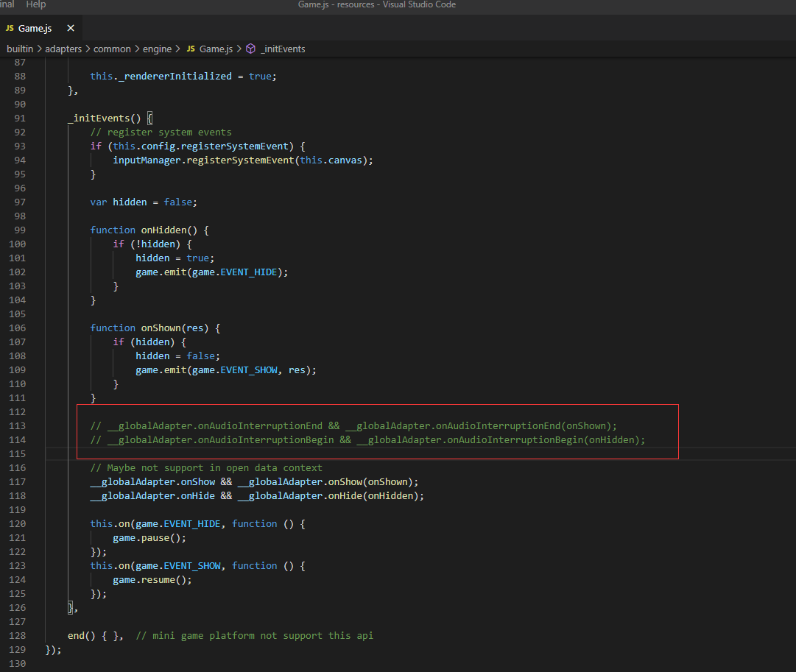The image size is (796, 672).
Task: Click 'var hidden = false;' statement
Action: [144, 202]
